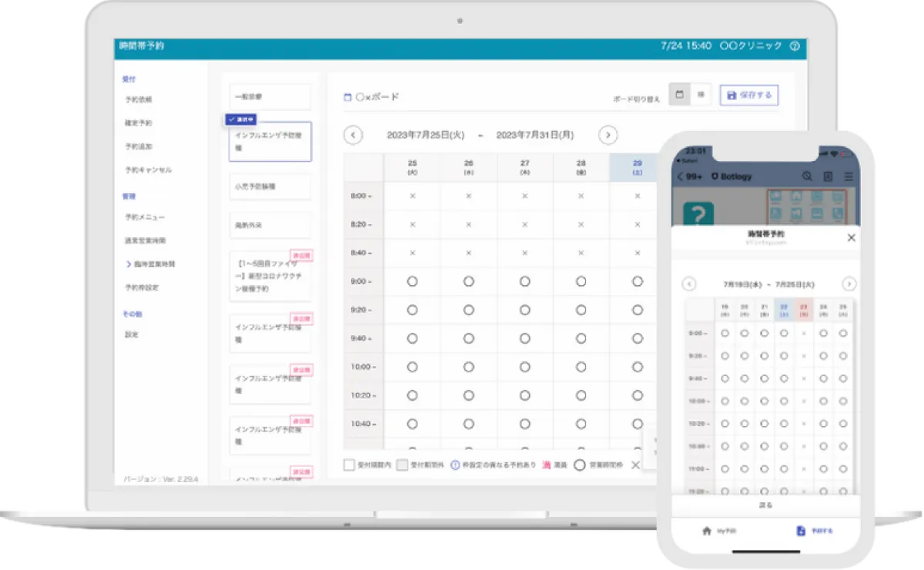
Task: Tap the 戻る button on the phone
Action: [x=765, y=505]
